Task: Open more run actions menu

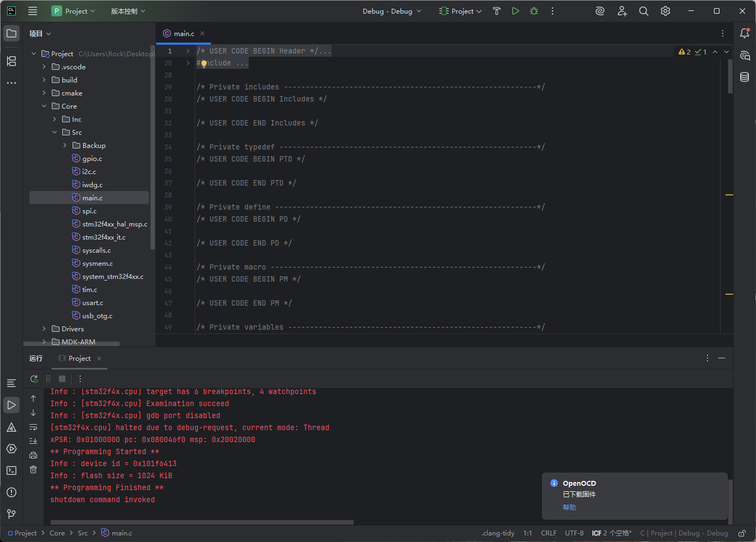Action: [x=553, y=11]
